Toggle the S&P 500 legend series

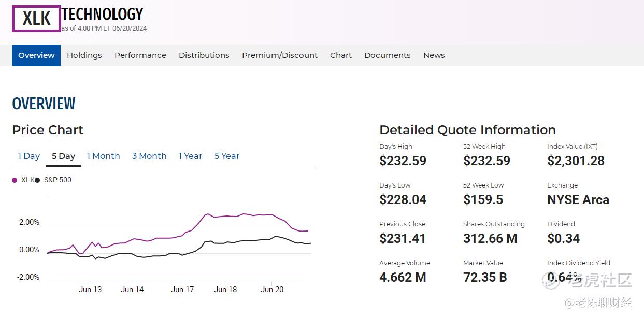(57, 180)
